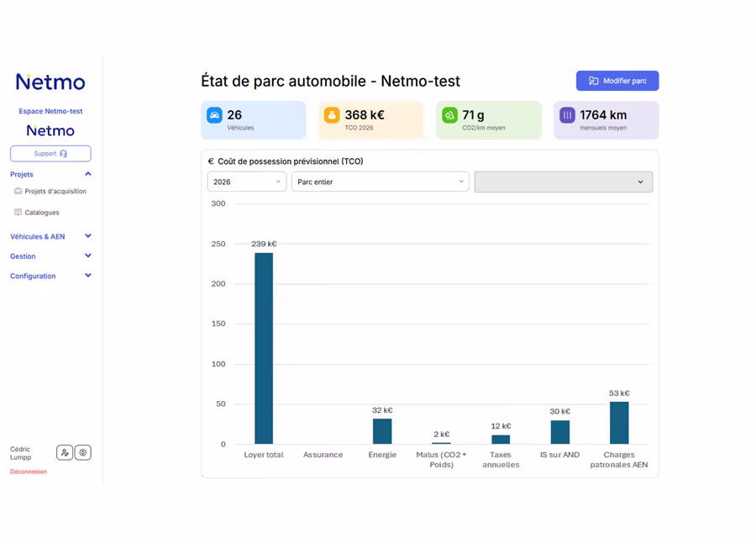Image resolution: width=756 pixels, height=538 pixels.
Task: Collapse the Projets section
Action: (87, 174)
